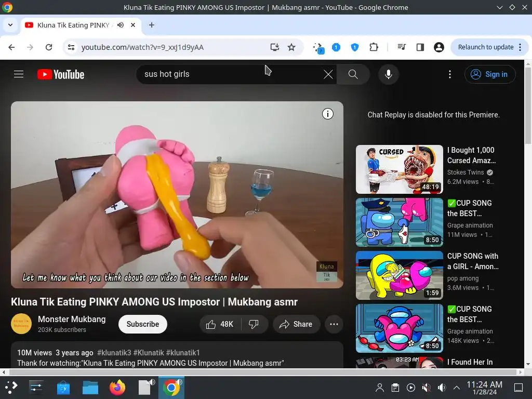532x399 pixels.
Task: Expand the video description box
Action: [x=177, y=355]
